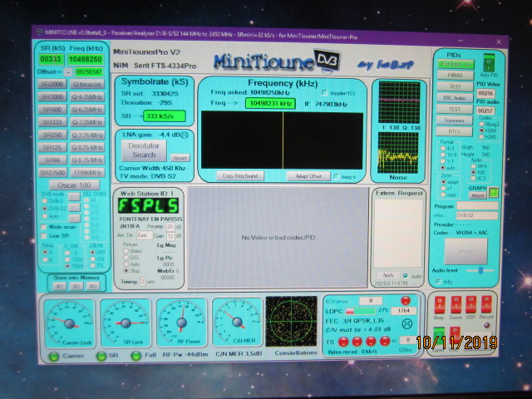The image size is (532, 399).
Task: Select the Video picture radio button
Action: 126,251
